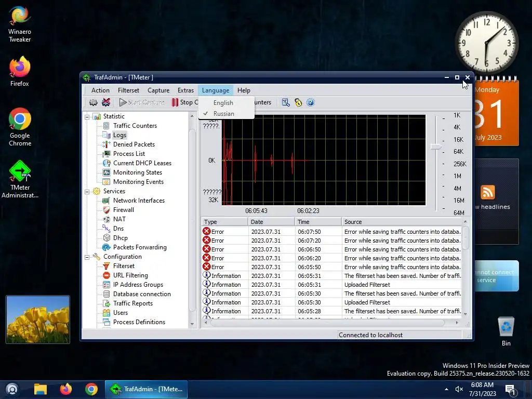
Task: Select Google Chrome desktop shortcut
Action: (20, 127)
